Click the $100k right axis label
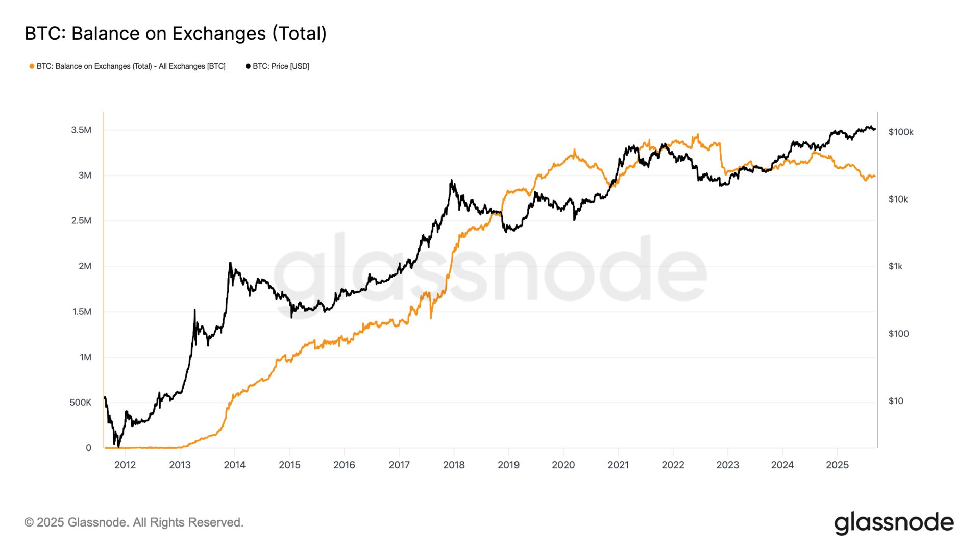Screen dimensions: 980x551 click(x=901, y=132)
